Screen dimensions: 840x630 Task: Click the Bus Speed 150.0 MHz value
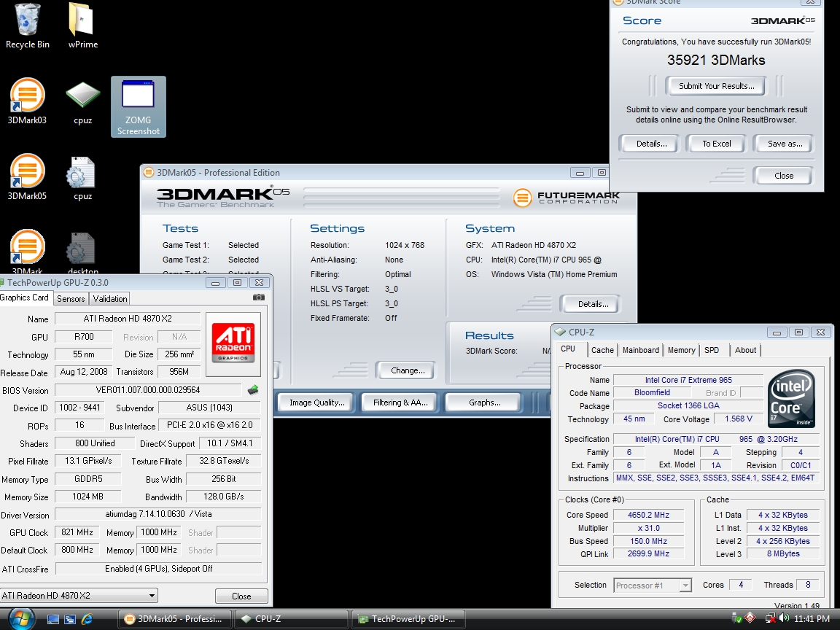point(648,541)
